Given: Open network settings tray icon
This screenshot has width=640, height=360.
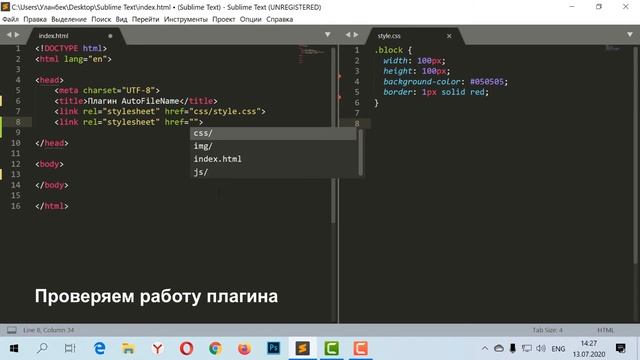Looking at the screenshot, I should pos(527,348).
